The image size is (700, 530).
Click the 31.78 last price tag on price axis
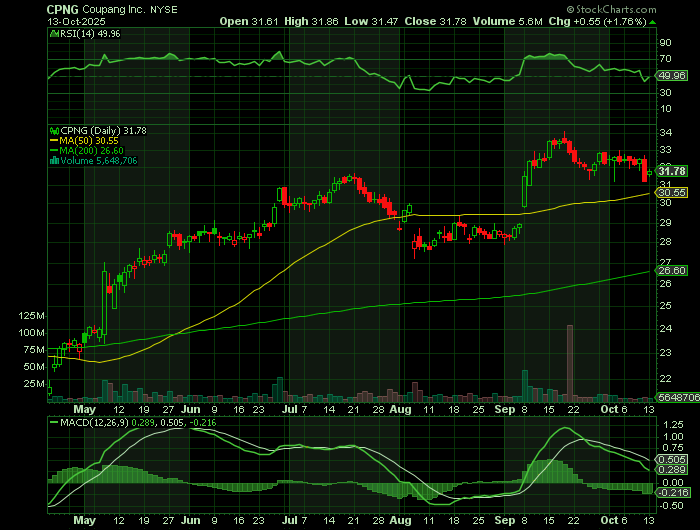[x=672, y=171]
